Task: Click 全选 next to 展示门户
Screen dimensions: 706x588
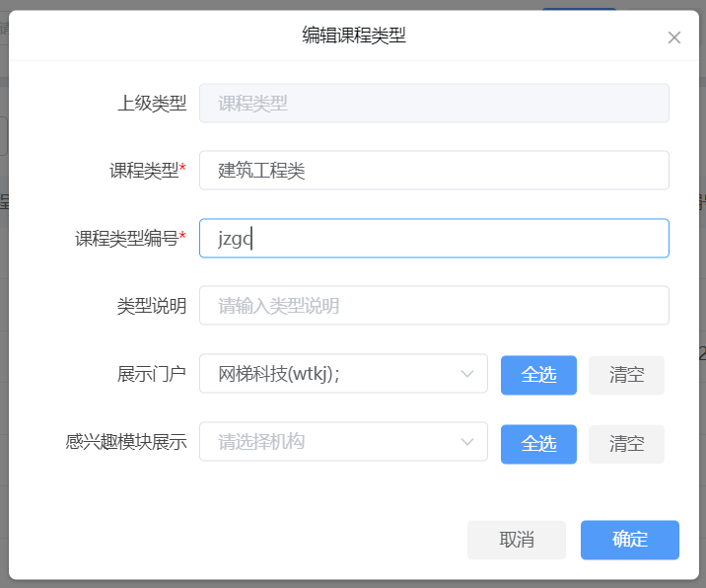Action: click(538, 375)
